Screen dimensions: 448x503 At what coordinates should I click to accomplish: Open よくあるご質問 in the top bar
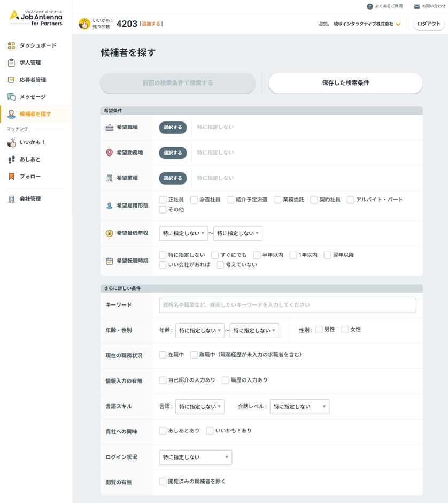point(387,6)
